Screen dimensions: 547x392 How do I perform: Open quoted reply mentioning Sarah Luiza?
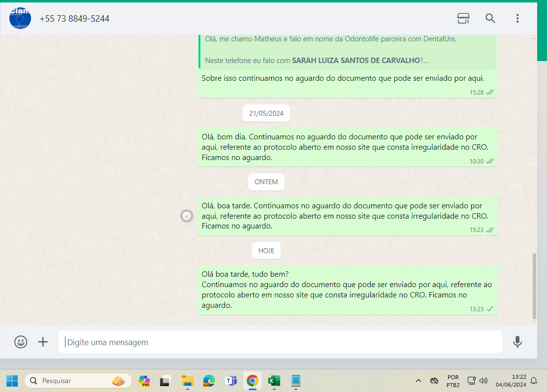(x=347, y=52)
